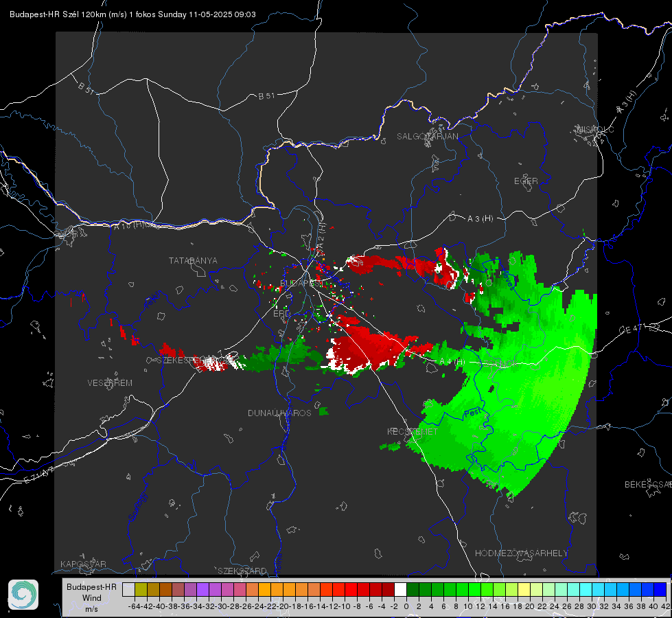Select the dark green swatch right of 0
The image size is (672, 618).
point(413,589)
